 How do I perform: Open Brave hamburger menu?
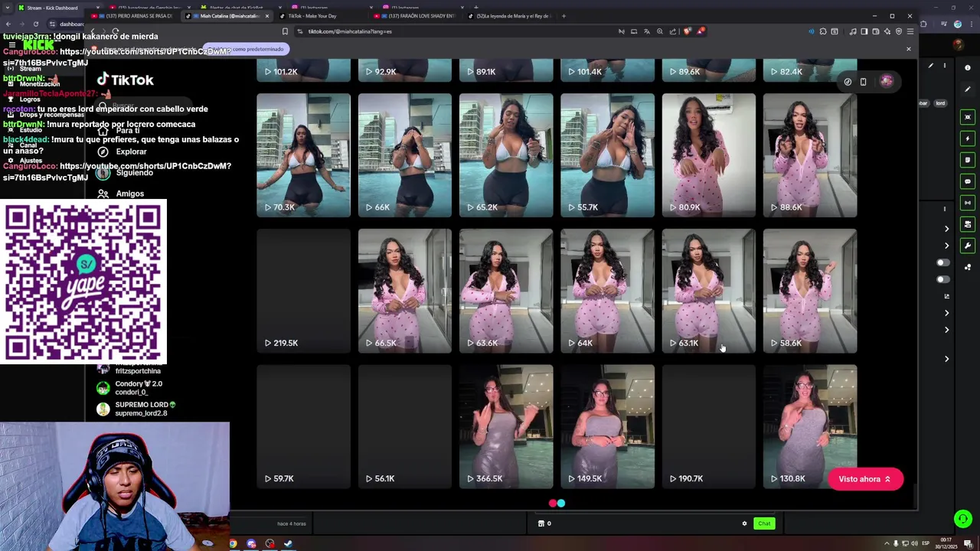[910, 31]
